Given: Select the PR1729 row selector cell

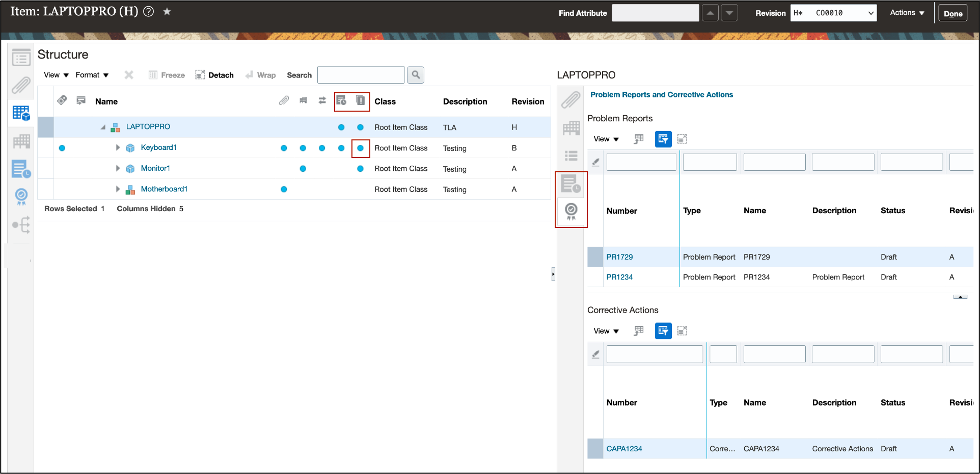Looking at the screenshot, I should [595, 257].
